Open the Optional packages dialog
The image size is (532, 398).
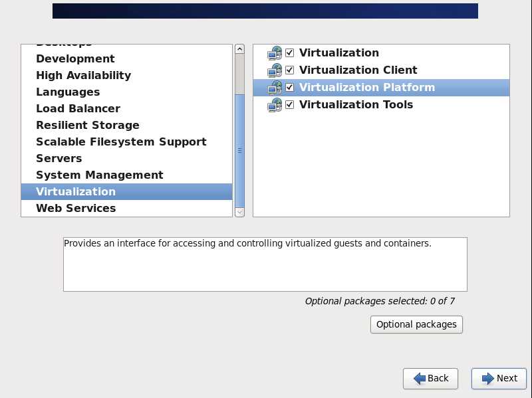pyautogui.click(x=416, y=324)
